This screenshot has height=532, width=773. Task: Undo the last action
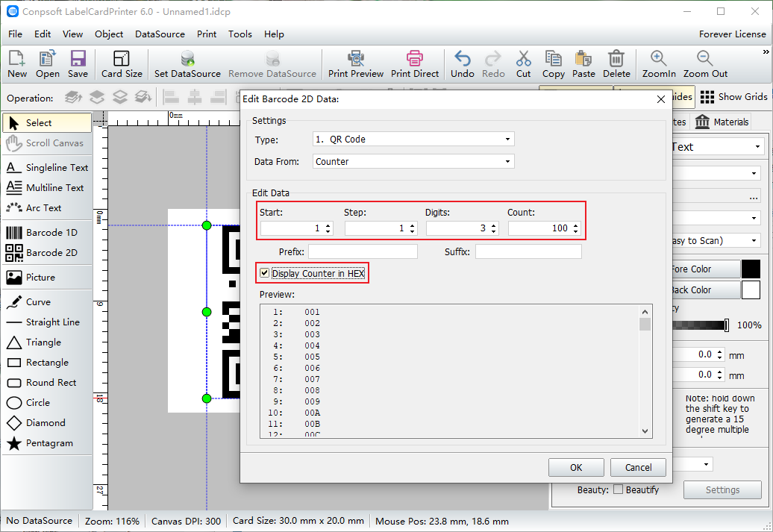[463, 64]
